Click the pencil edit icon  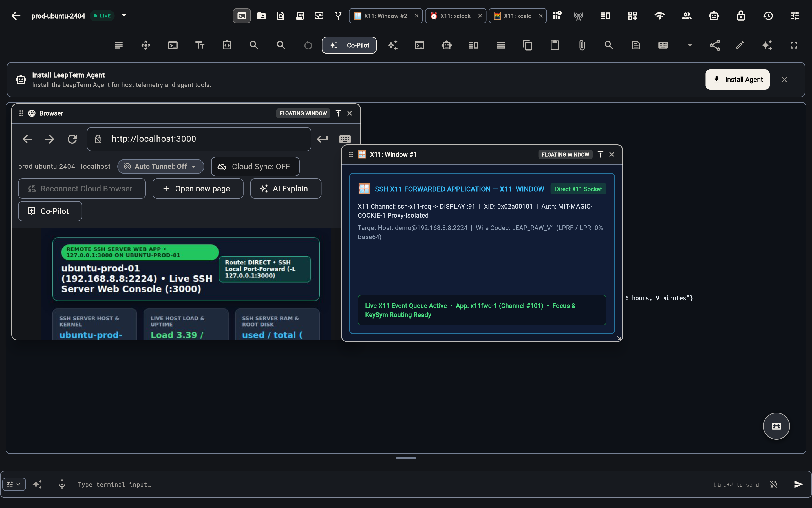(x=740, y=45)
